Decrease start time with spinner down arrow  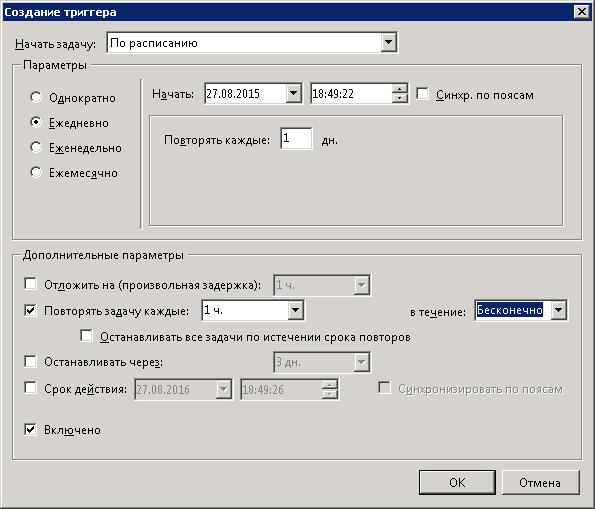click(400, 98)
